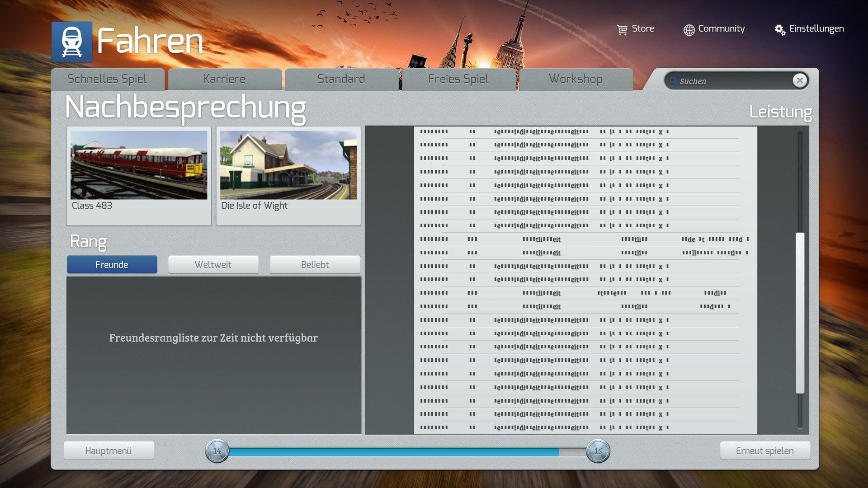Image resolution: width=868 pixels, height=488 pixels.
Task: Open Class 483 train thumbnail
Action: 139,165
